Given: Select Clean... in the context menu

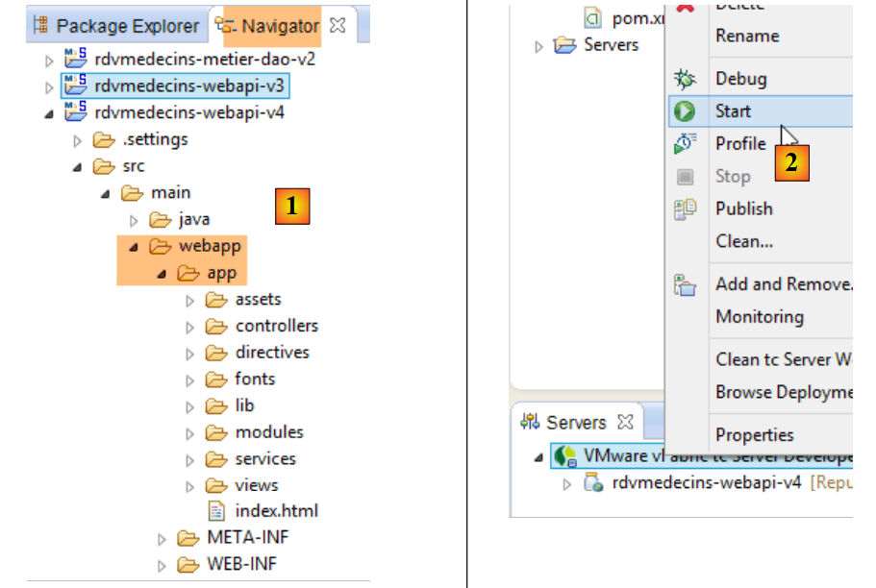Looking at the screenshot, I should coord(744,241).
